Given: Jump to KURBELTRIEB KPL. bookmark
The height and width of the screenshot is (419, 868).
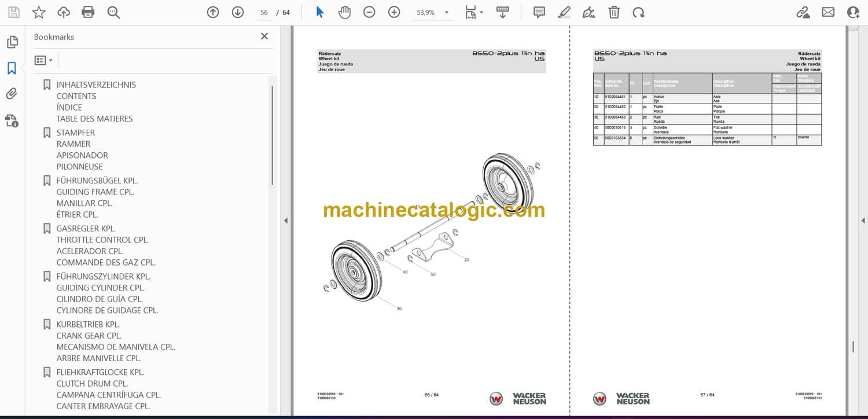Looking at the screenshot, I should coord(88,324).
